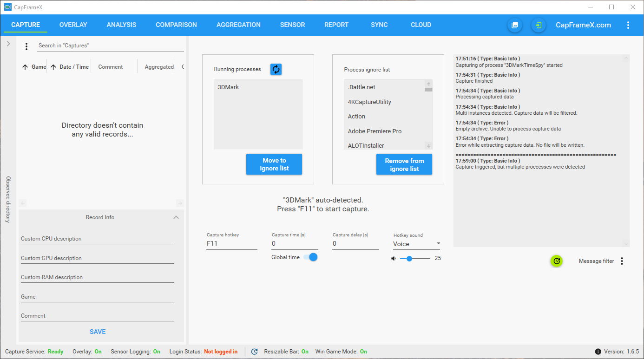
Task: Click Remove from ignore list button
Action: [404, 164]
